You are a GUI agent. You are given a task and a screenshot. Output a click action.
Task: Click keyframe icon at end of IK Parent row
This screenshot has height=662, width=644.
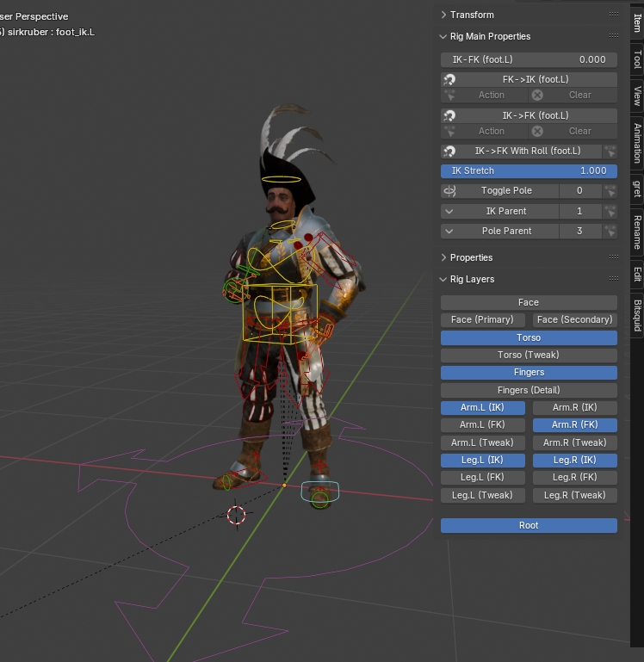pos(610,211)
